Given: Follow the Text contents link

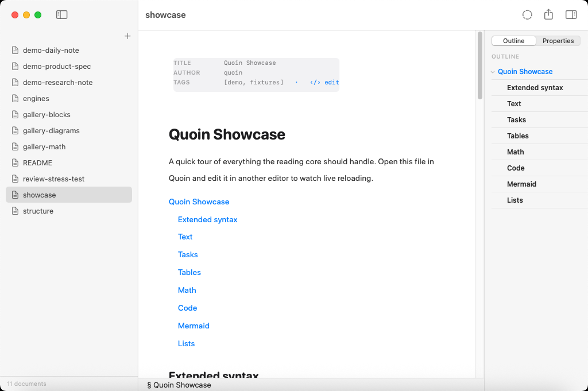Looking at the screenshot, I should pyautogui.click(x=185, y=237).
